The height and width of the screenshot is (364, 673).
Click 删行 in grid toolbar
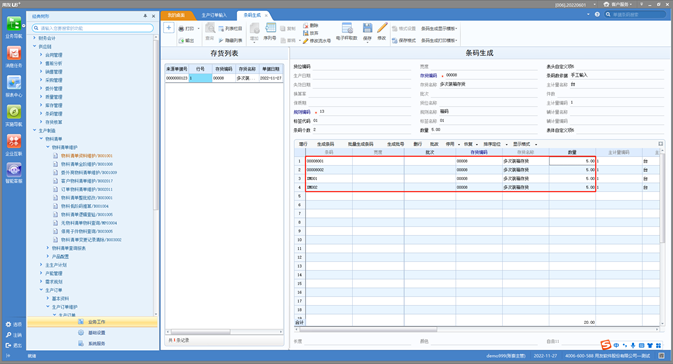tap(418, 144)
